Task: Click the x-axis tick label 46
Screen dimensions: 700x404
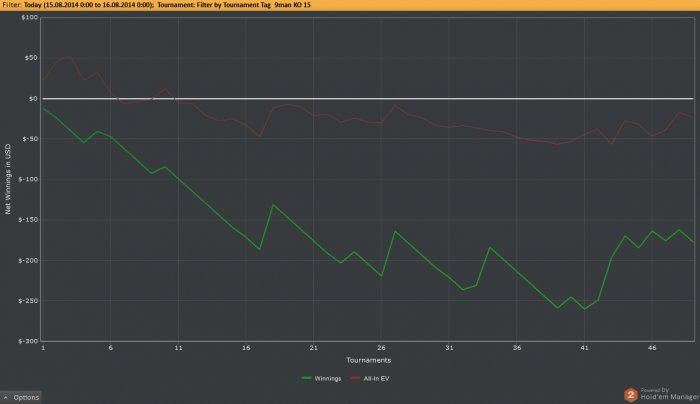Action: pyautogui.click(x=652, y=347)
